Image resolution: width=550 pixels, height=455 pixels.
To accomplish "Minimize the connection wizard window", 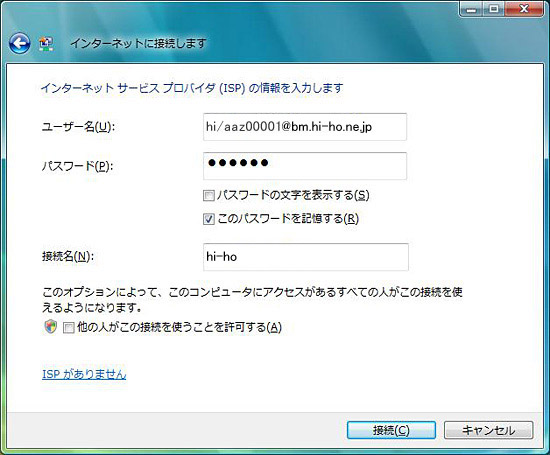I will (x=472, y=9).
